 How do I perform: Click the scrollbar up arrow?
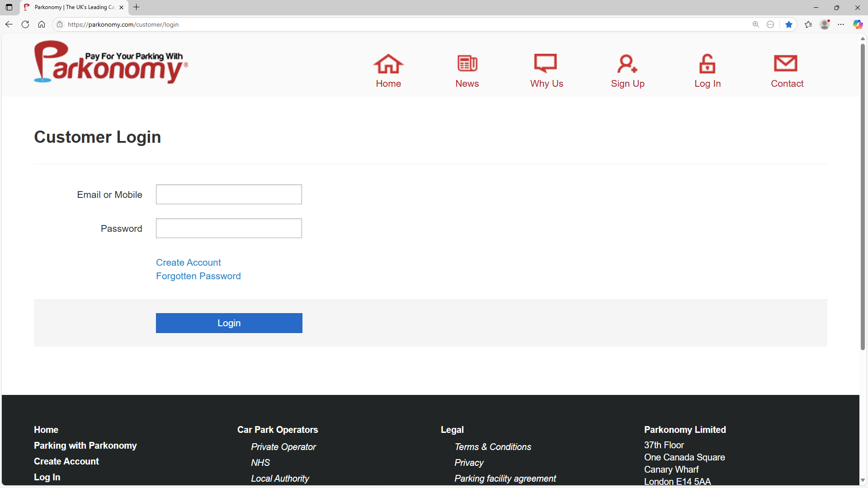click(863, 38)
